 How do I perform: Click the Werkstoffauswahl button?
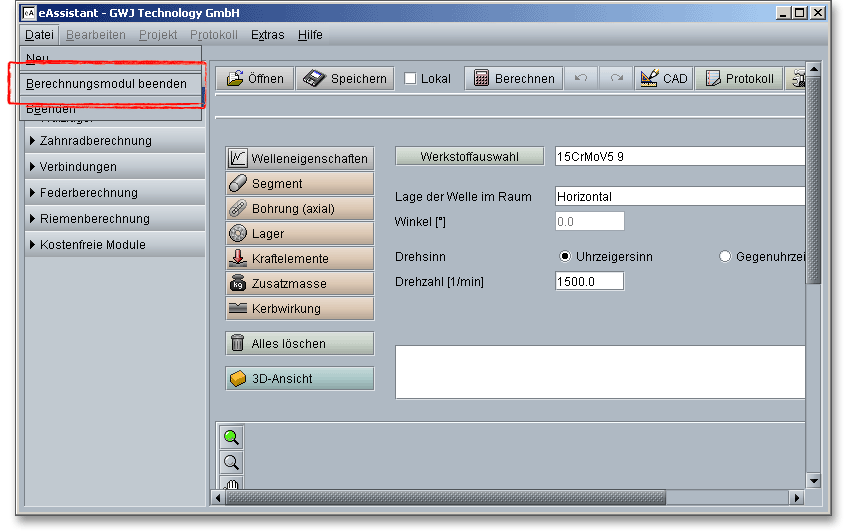coord(469,157)
